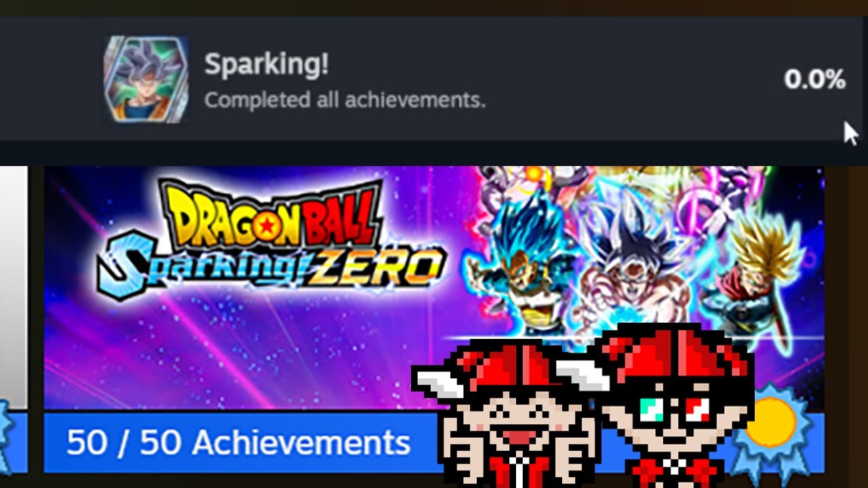This screenshot has width=868, height=488.
Task: Click the blue achievements progress bar
Action: [x=434, y=442]
